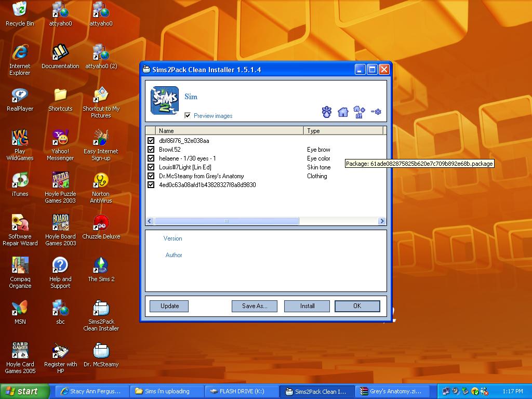Click the house with trees icon

359,112
